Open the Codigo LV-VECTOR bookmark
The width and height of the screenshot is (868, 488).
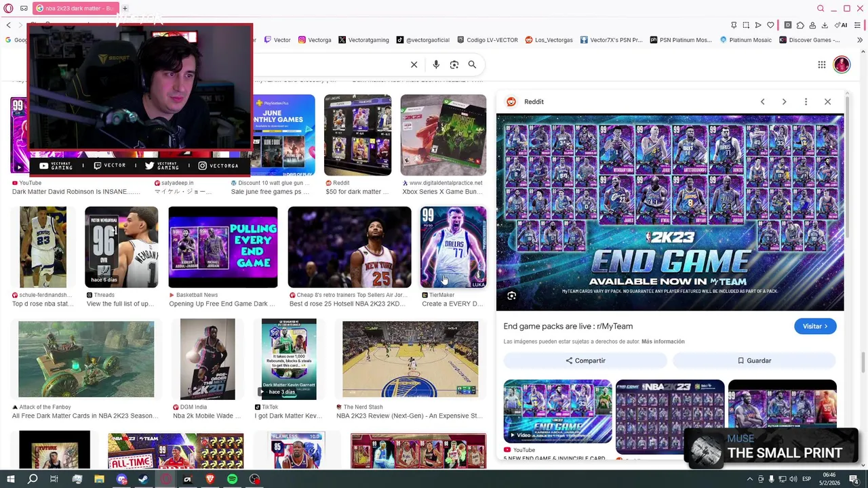[x=488, y=40]
